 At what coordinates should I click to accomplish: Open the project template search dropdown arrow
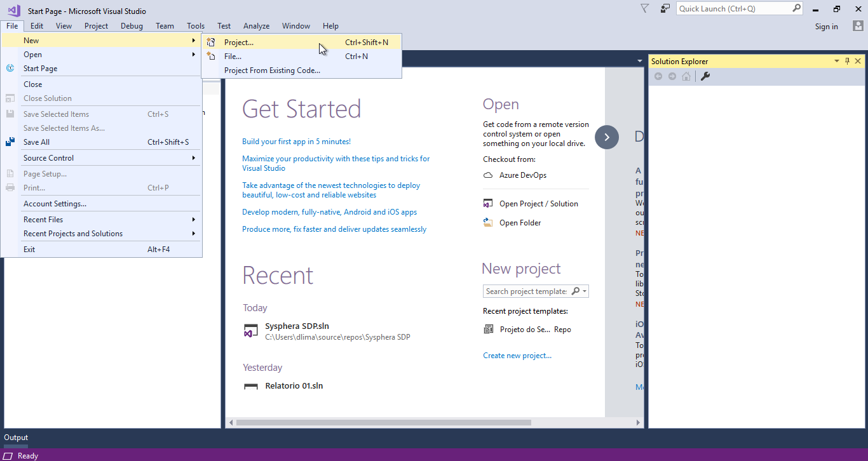point(585,291)
